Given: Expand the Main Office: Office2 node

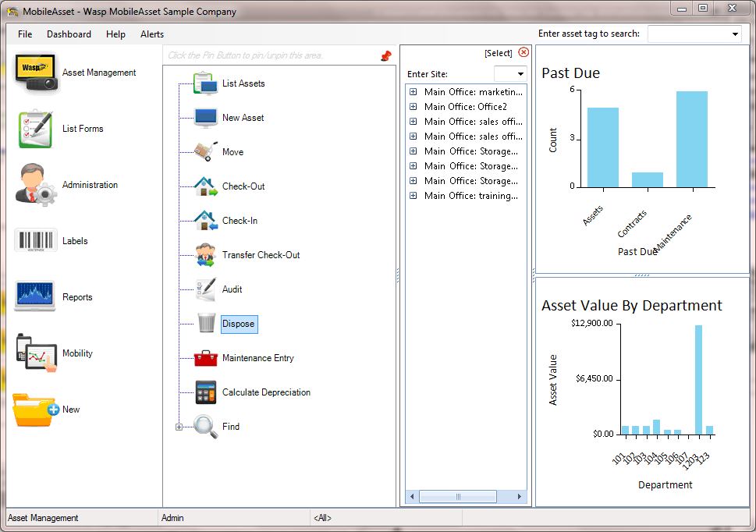Looking at the screenshot, I should pyautogui.click(x=413, y=107).
